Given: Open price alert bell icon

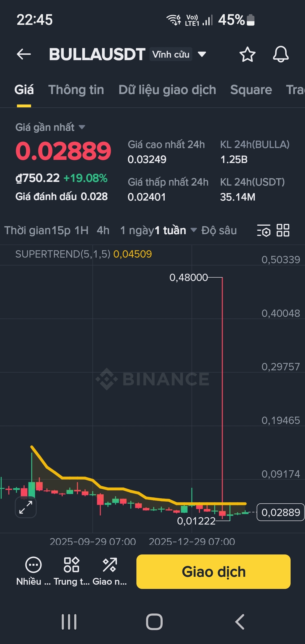Looking at the screenshot, I should tap(281, 54).
